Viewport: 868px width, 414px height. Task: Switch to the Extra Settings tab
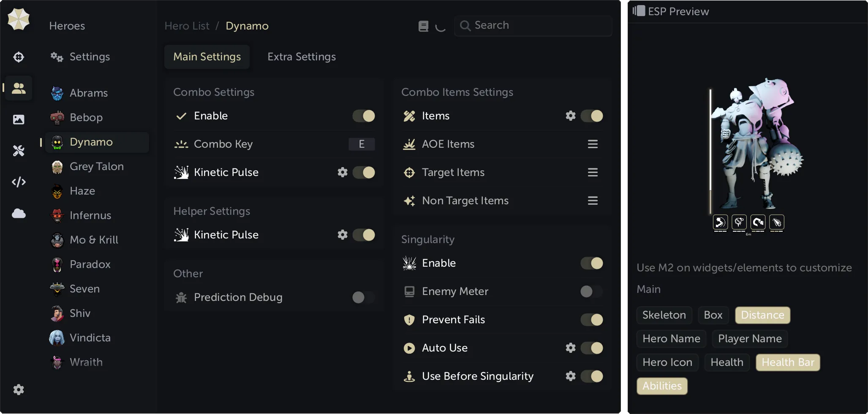tap(302, 57)
